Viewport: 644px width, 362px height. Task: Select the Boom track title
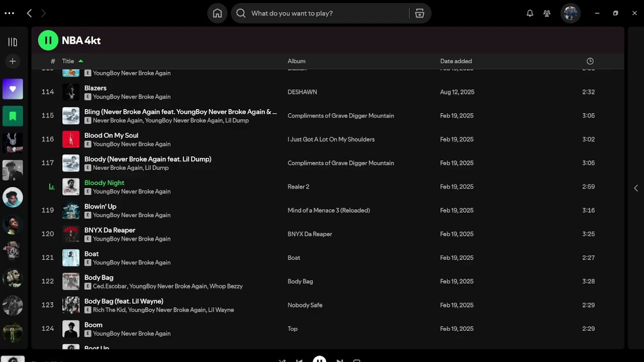pyautogui.click(x=93, y=324)
